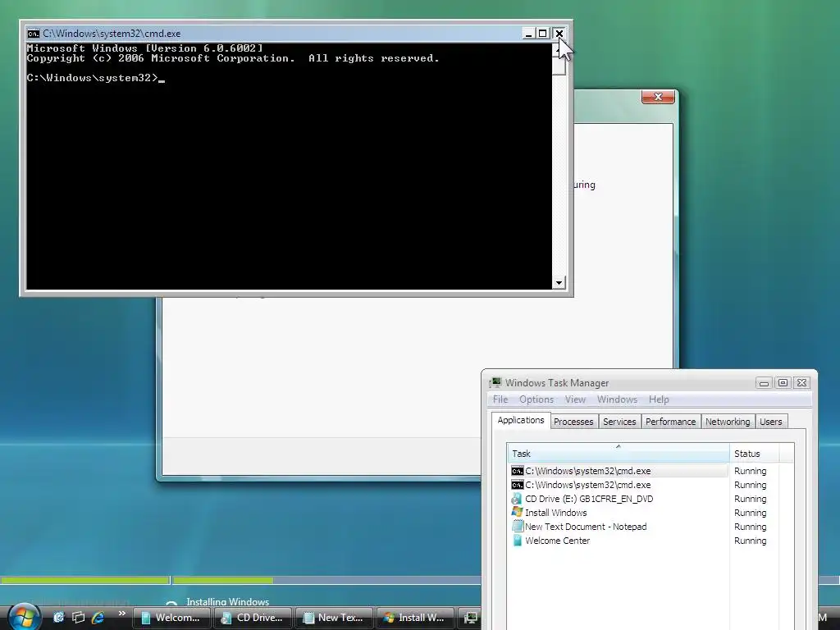The image size is (840, 630).
Task: Click the Install Windows task flag icon
Action: pyautogui.click(x=517, y=512)
